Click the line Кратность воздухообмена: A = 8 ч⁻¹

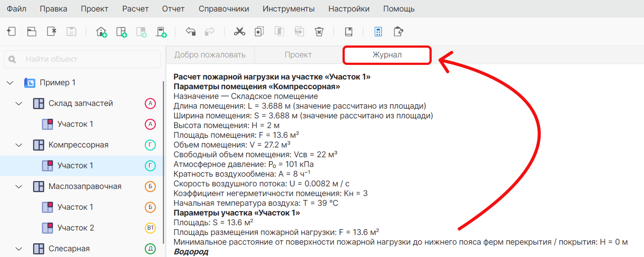point(242,174)
